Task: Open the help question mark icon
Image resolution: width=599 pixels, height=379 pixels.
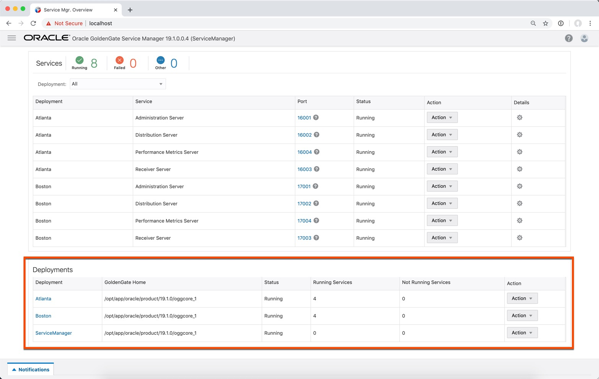Action: click(568, 38)
